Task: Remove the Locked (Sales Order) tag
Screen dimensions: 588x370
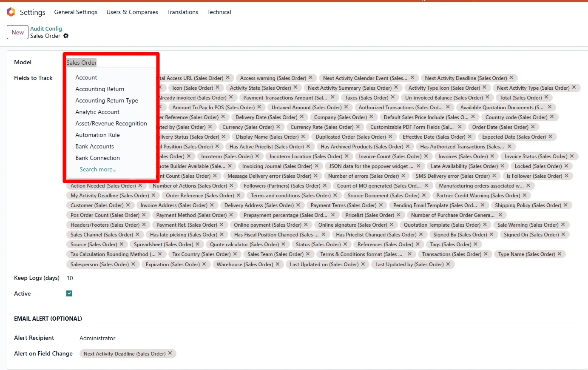Action: tap(566, 166)
